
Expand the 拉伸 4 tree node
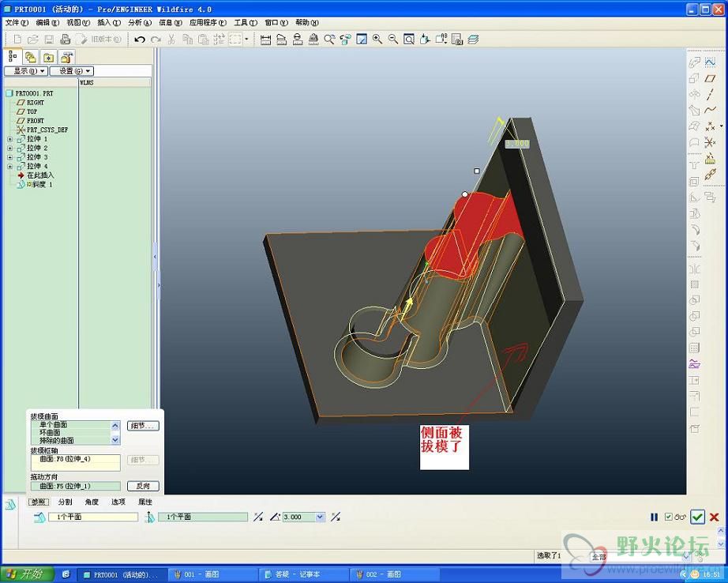point(10,167)
